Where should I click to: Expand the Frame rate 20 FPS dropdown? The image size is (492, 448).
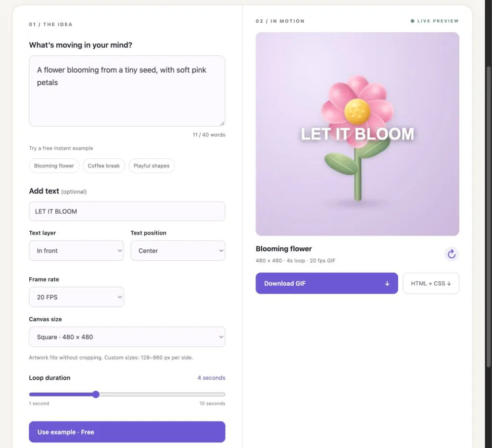76,297
